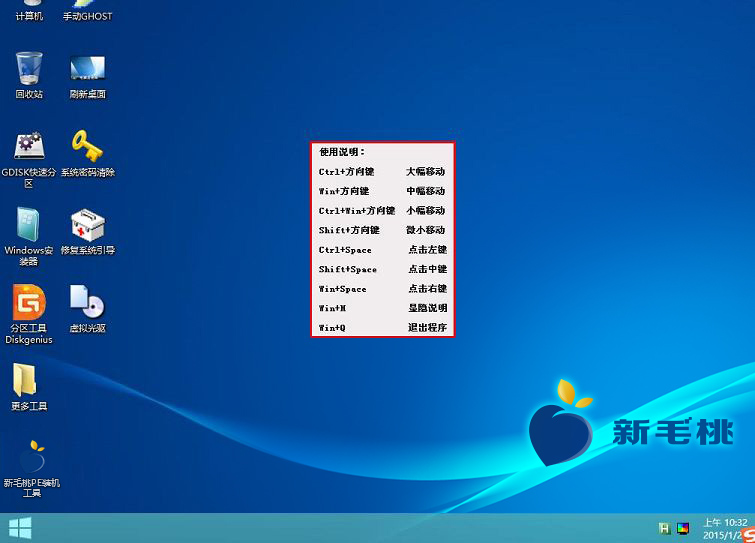Image resolution: width=755 pixels, height=543 pixels.
Task: Click the colorful monitor tray icon
Action: [683, 529]
